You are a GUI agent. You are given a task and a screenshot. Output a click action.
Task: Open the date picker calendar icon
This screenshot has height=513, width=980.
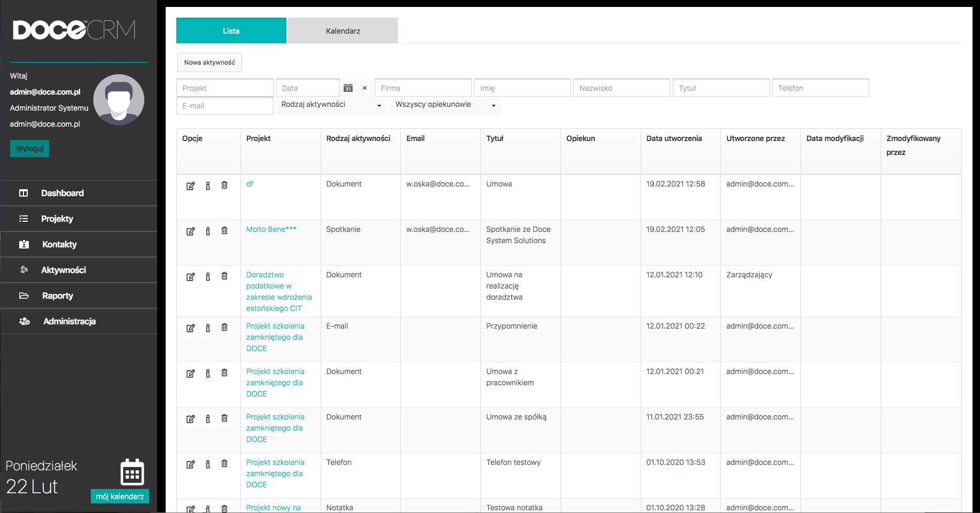pyautogui.click(x=348, y=88)
